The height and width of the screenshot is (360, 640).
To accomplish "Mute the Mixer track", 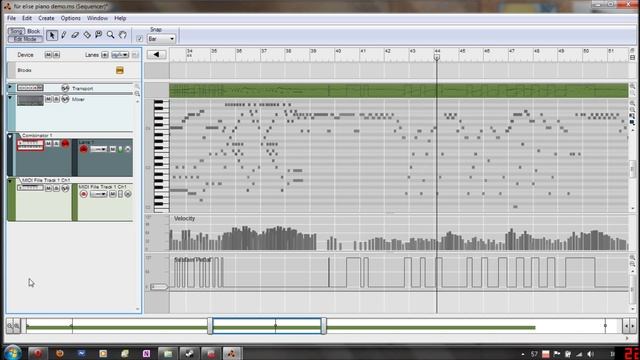I will pos(48,99).
